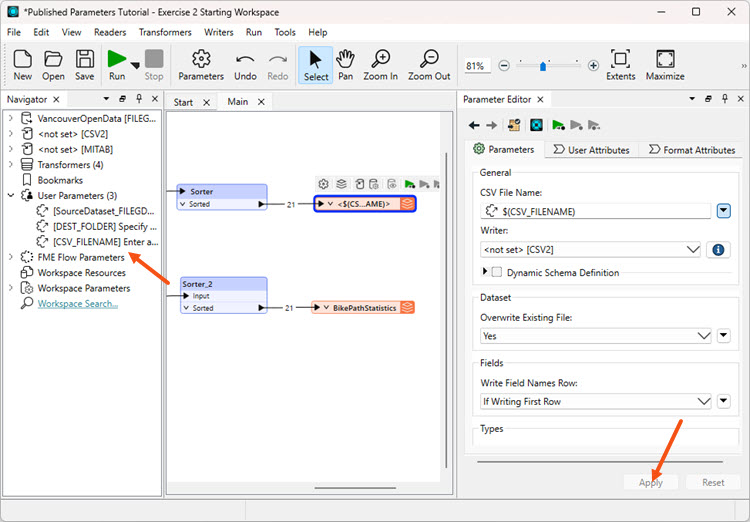
Task: Click orange layers icon on $(CS...AME) feature type
Action: (407, 204)
